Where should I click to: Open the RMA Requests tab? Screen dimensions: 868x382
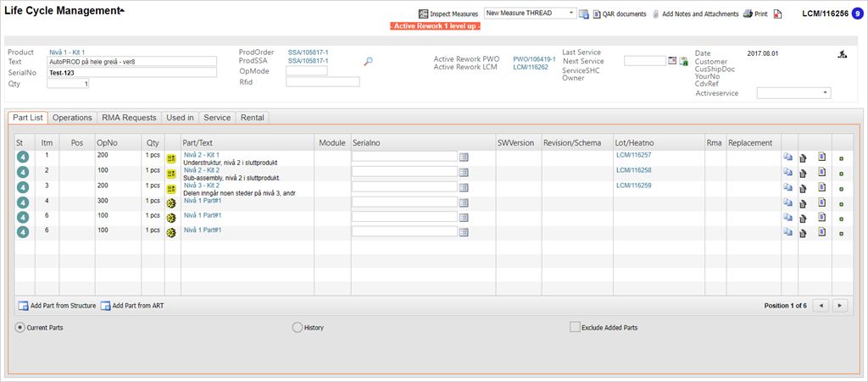(129, 118)
